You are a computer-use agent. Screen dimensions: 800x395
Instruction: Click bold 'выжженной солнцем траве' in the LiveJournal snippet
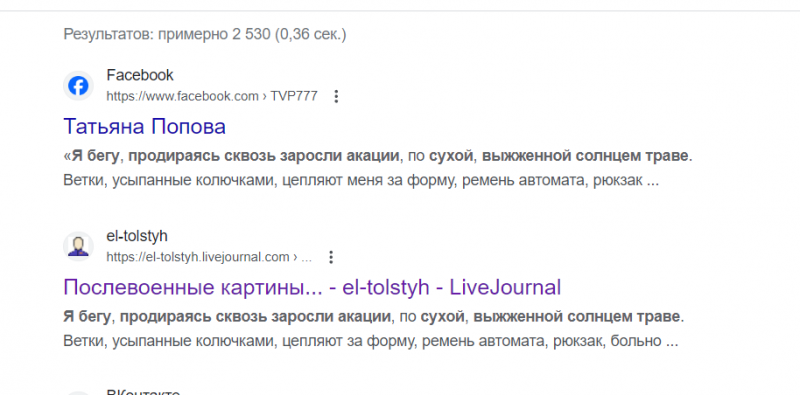tap(576, 316)
